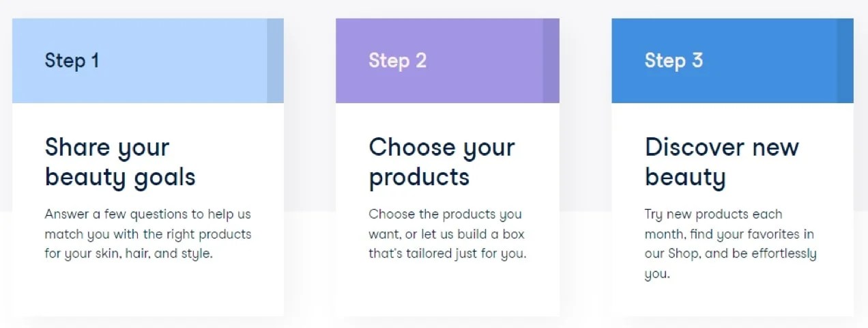868x328 pixels.
Task: Click the "Choose the products you want" paragraph
Action: [x=447, y=234]
